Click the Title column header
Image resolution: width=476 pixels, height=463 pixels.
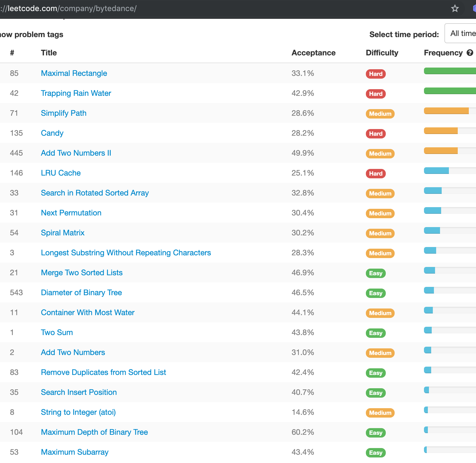click(x=49, y=53)
